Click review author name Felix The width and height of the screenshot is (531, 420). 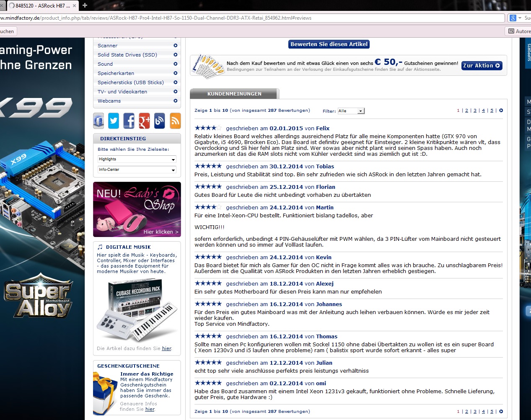(323, 129)
